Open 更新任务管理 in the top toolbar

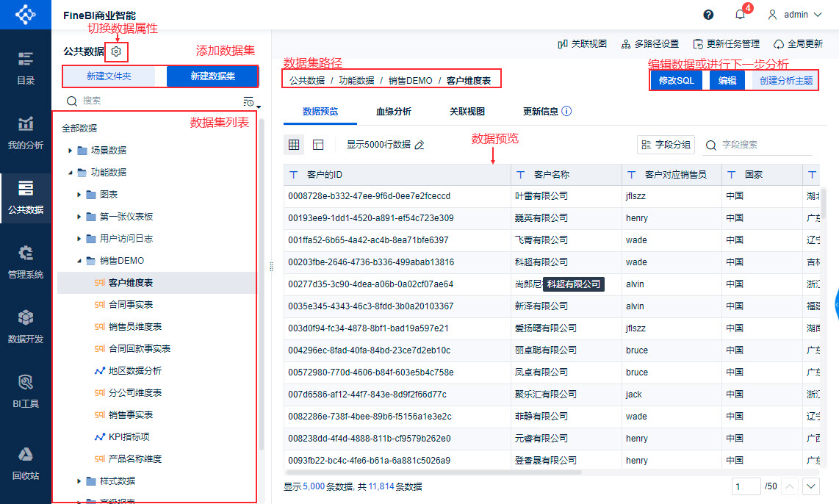[x=726, y=44]
